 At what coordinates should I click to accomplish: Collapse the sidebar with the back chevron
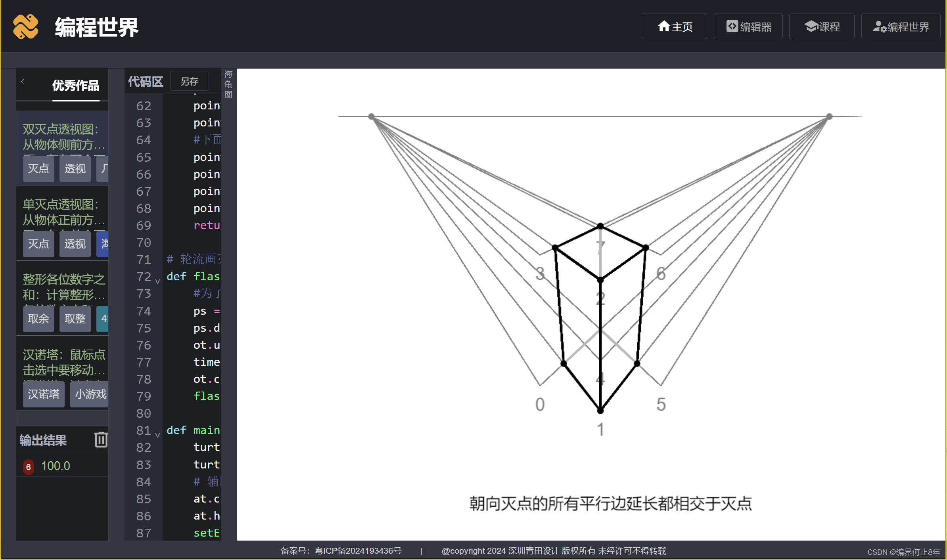click(x=23, y=82)
